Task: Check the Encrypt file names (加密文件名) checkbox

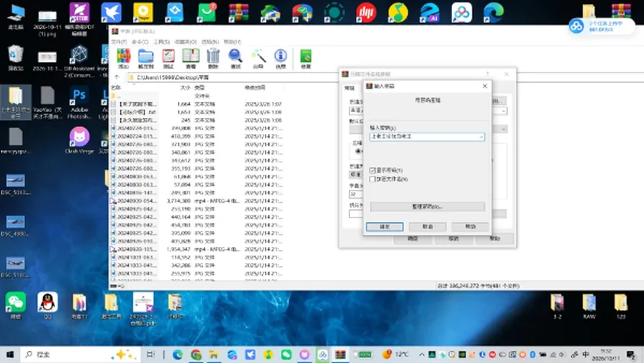Action: point(372,179)
